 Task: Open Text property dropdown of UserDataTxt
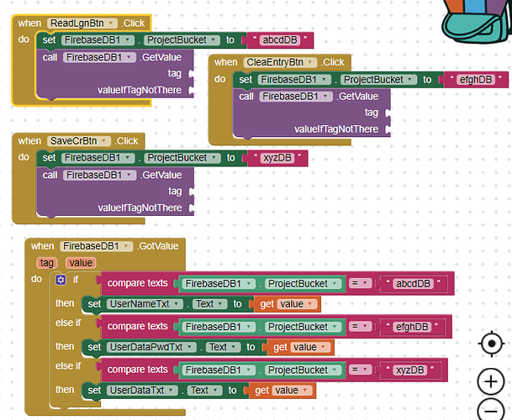[x=204, y=391]
